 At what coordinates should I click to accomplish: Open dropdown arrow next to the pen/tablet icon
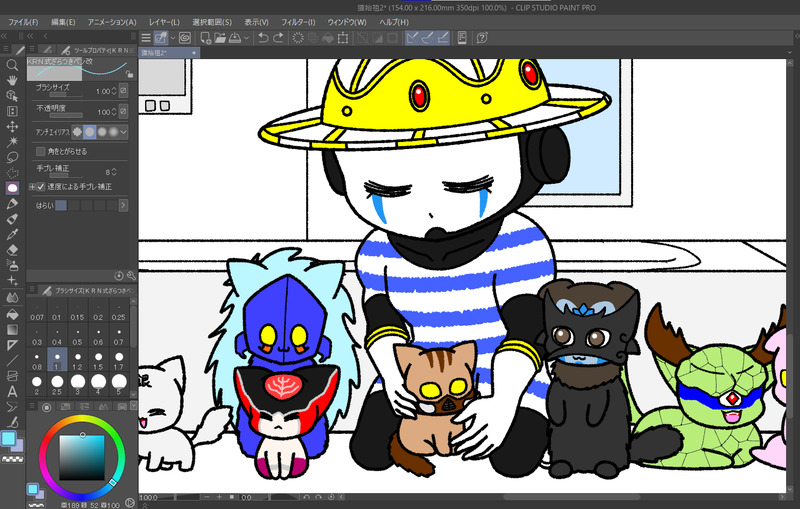point(172,38)
